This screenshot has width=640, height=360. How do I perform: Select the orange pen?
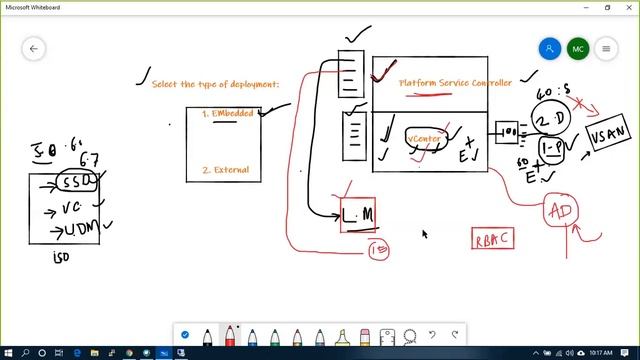[297, 337]
